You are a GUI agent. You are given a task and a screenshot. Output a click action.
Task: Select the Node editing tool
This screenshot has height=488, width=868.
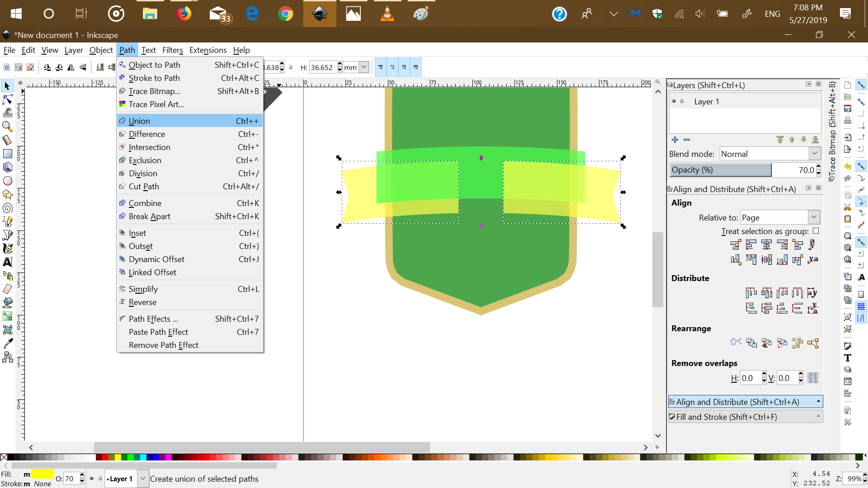pos(8,99)
